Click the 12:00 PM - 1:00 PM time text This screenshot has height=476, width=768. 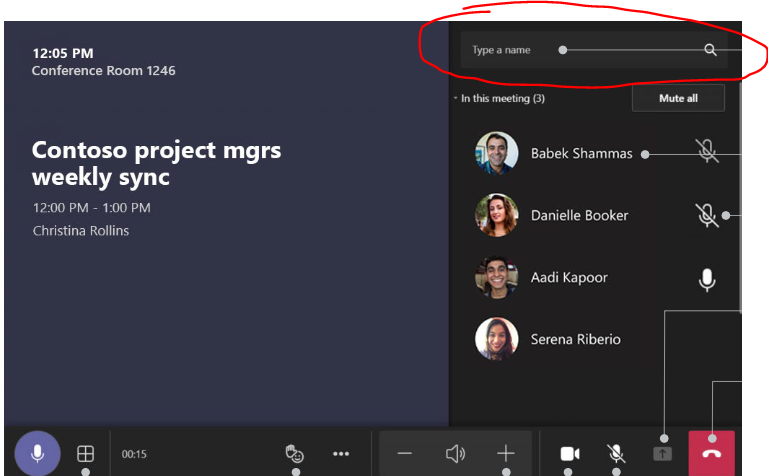click(92, 208)
